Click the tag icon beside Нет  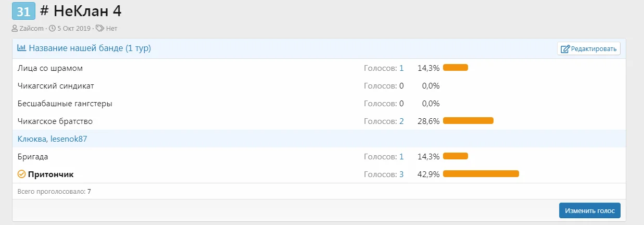point(100,29)
